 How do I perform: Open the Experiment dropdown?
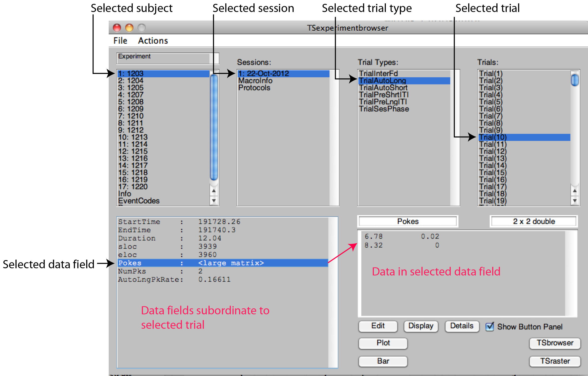point(168,58)
